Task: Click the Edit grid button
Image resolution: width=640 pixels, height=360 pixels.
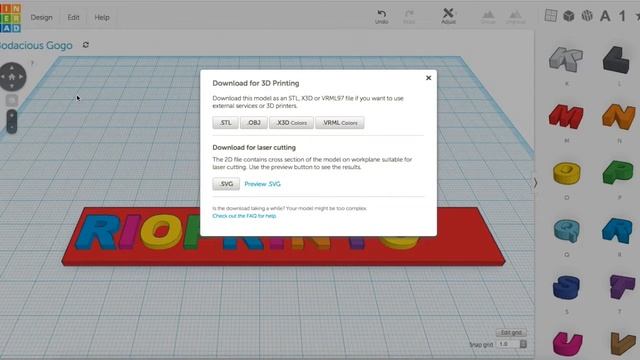Action: pyautogui.click(x=511, y=333)
